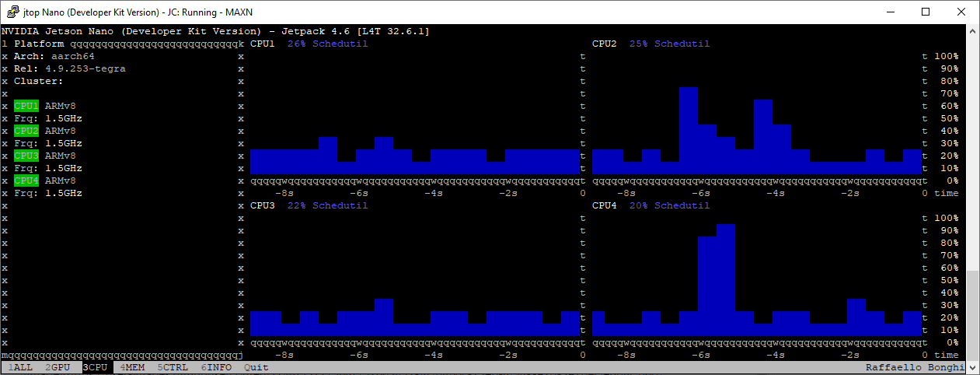Click the Arch: aarch64 line
This screenshot has width=980, height=375.
pyautogui.click(x=54, y=56)
